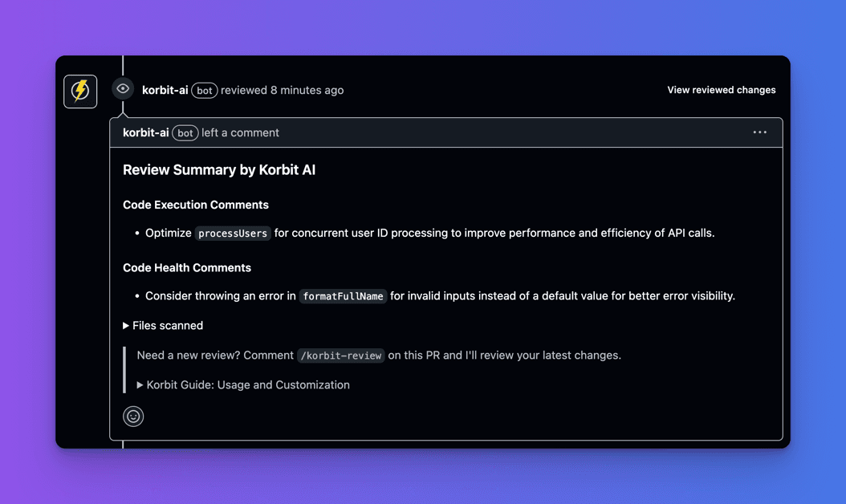Open View reviewed changes link
The height and width of the screenshot is (504, 846).
pyautogui.click(x=722, y=90)
